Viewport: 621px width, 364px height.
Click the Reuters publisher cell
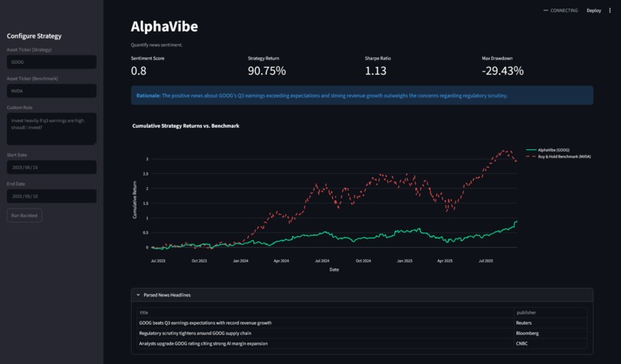[x=550, y=323]
